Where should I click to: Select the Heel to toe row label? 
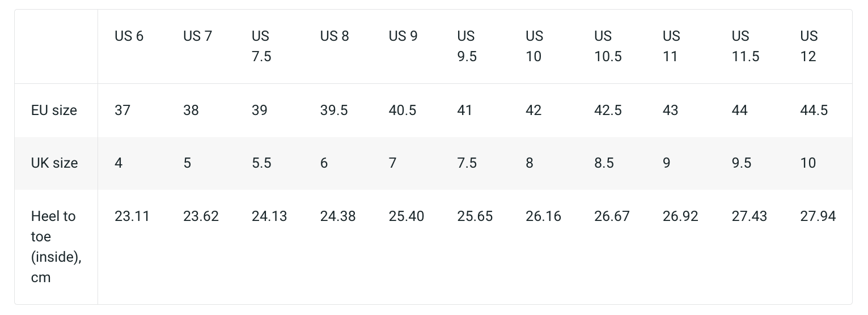pyautogui.click(x=56, y=246)
